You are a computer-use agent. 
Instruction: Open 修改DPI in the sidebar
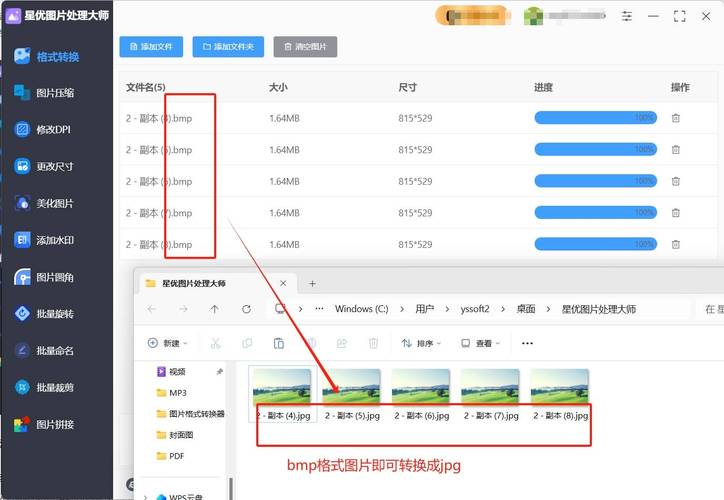[42, 129]
